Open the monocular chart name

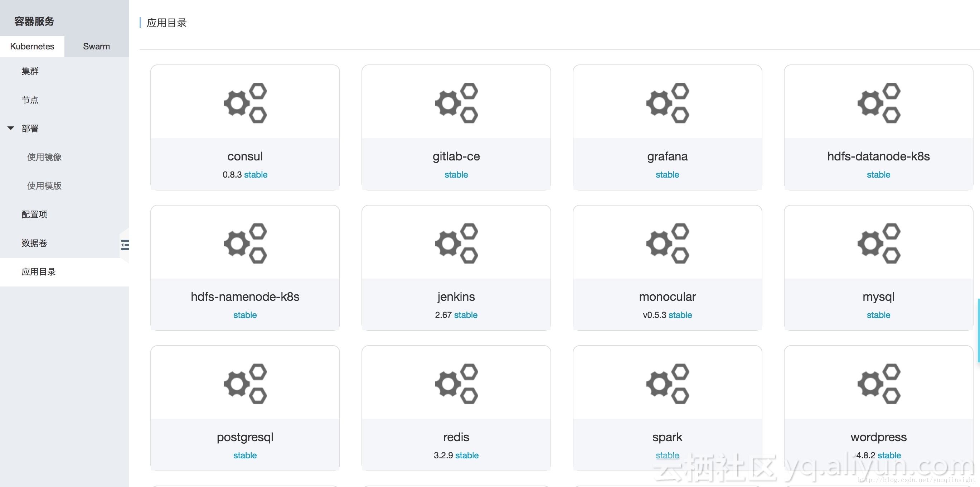[x=667, y=297]
